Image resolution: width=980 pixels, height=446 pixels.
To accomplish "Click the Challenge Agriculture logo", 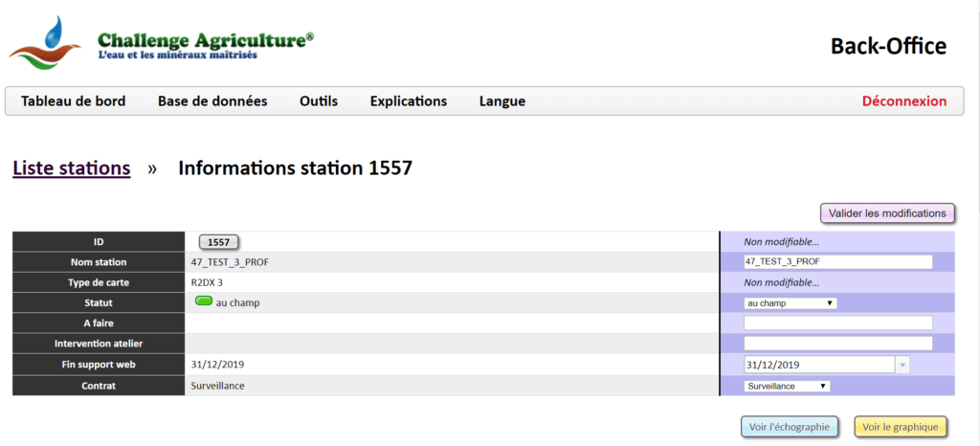I will [x=161, y=43].
